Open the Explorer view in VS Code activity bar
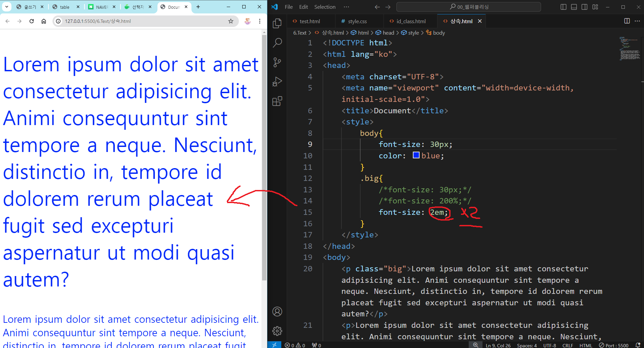644x348 pixels. [277, 23]
